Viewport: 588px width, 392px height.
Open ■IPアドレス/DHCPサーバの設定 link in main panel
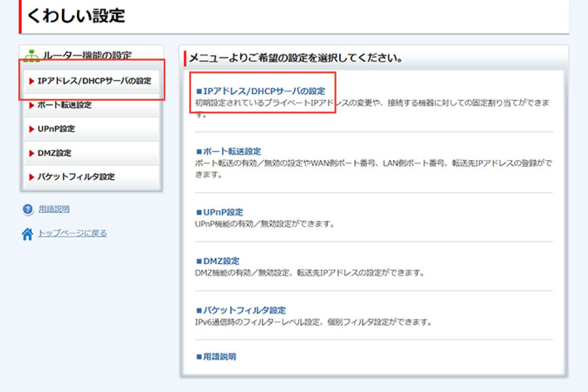tap(261, 91)
